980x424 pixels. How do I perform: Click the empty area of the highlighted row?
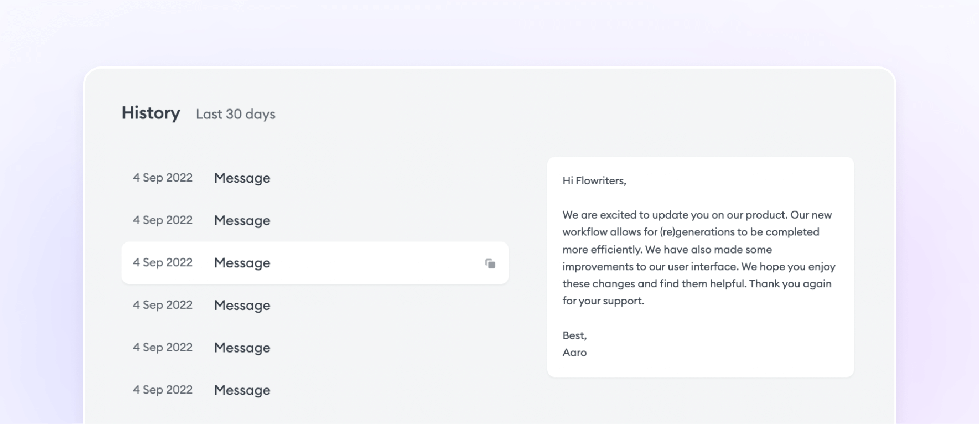click(376, 263)
